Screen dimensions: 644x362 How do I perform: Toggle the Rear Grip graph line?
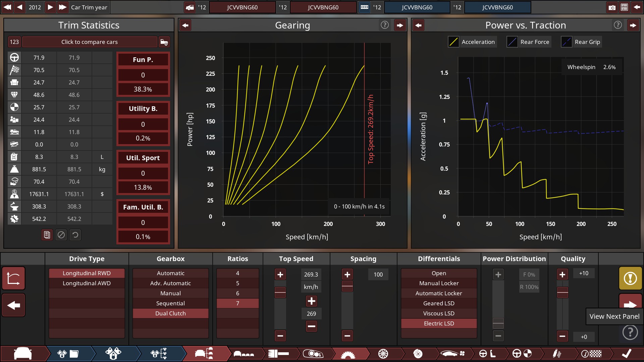coord(567,42)
